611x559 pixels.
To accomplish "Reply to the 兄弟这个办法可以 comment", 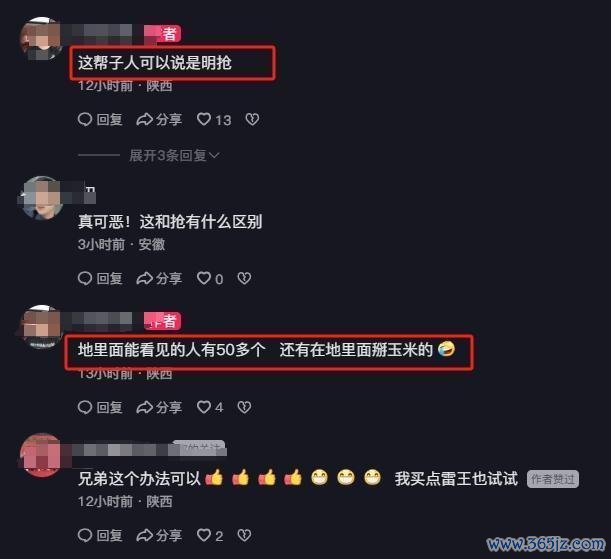I will 100,536.
